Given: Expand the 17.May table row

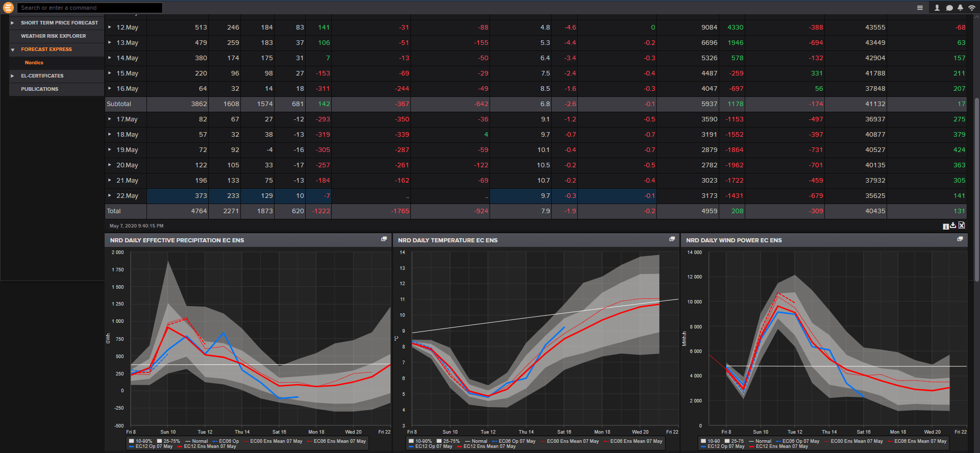Looking at the screenshot, I should [110, 119].
